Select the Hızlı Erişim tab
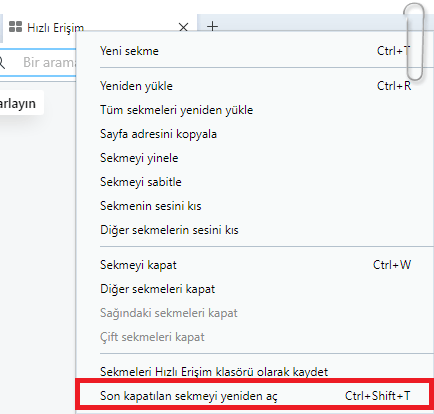This screenshot has height=414, width=434. click(x=99, y=27)
